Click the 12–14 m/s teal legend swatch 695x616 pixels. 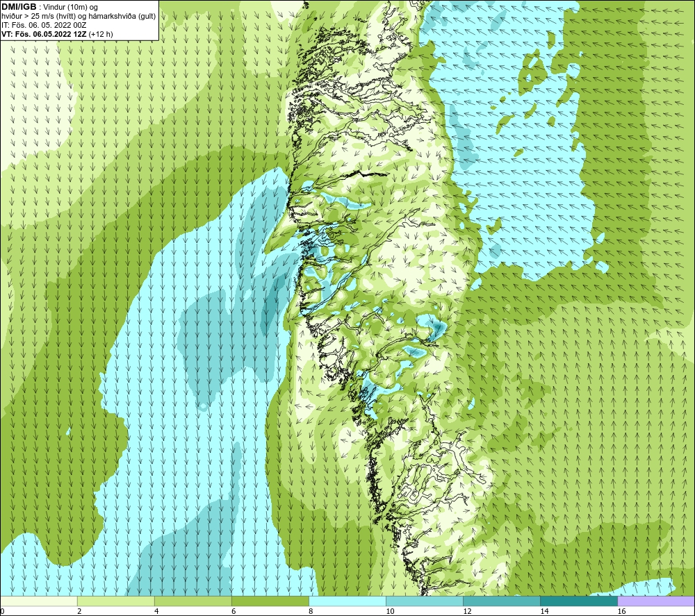pos(502,601)
